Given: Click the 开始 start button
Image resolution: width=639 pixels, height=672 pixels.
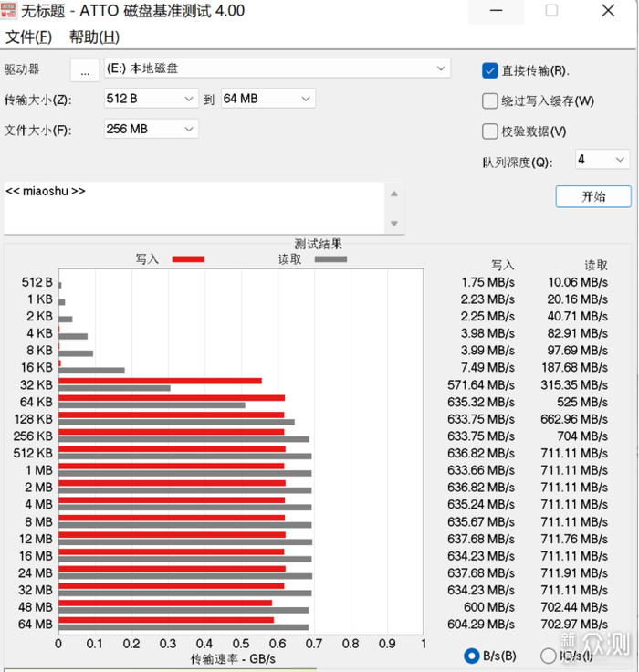Looking at the screenshot, I should [593, 196].
